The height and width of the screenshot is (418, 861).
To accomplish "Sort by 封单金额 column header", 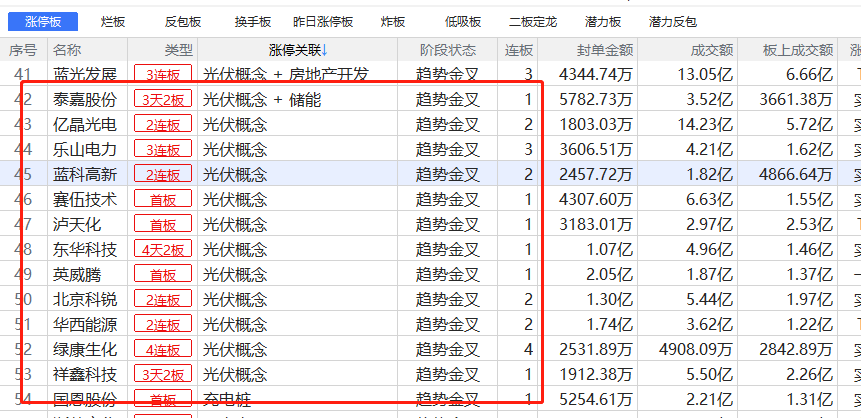I will (605, 51).
